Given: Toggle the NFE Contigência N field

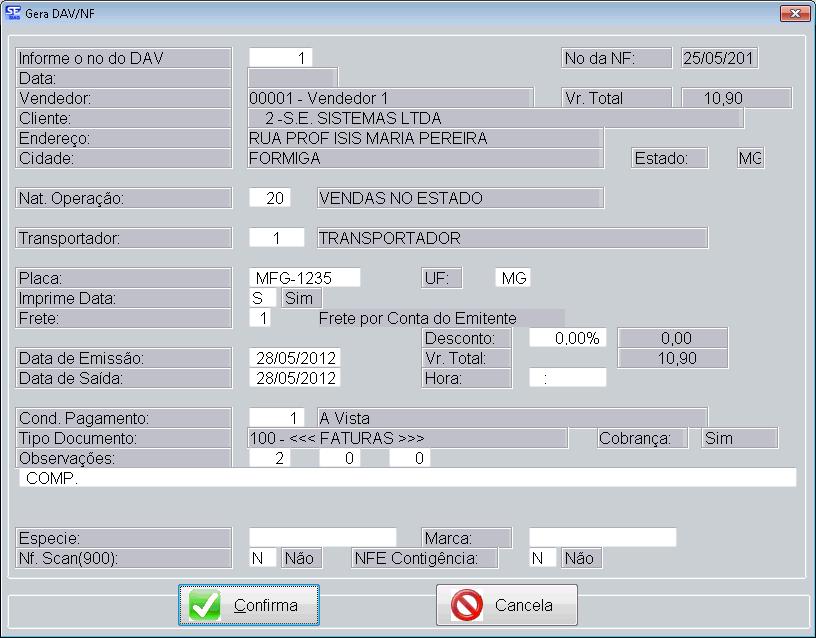Looking at the screenshot, I should 542,558.
